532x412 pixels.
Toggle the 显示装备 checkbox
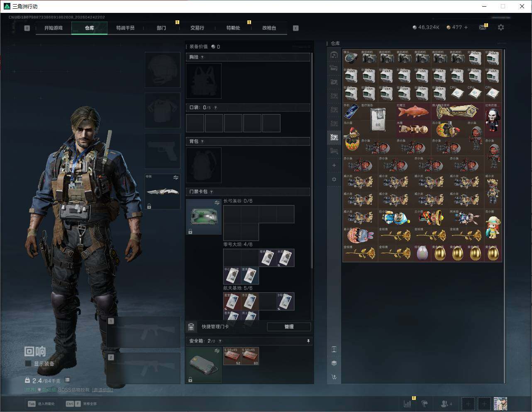coord(28,363)
